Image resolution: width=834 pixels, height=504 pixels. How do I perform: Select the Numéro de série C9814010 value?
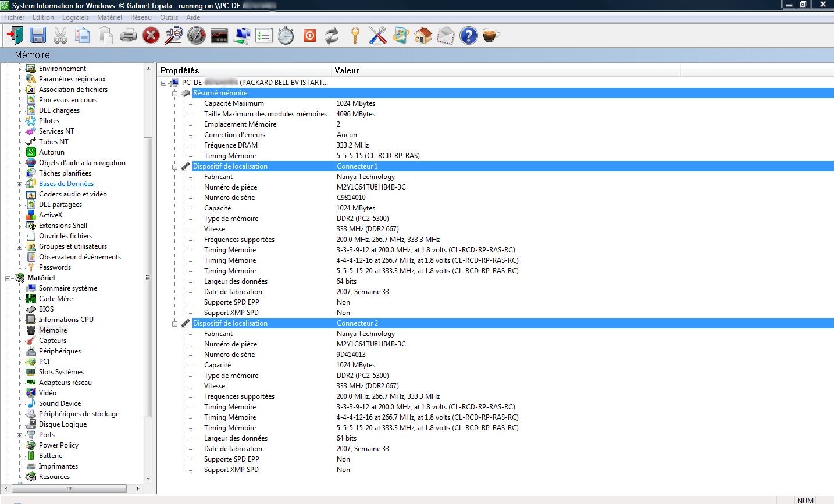pos(351,198)
